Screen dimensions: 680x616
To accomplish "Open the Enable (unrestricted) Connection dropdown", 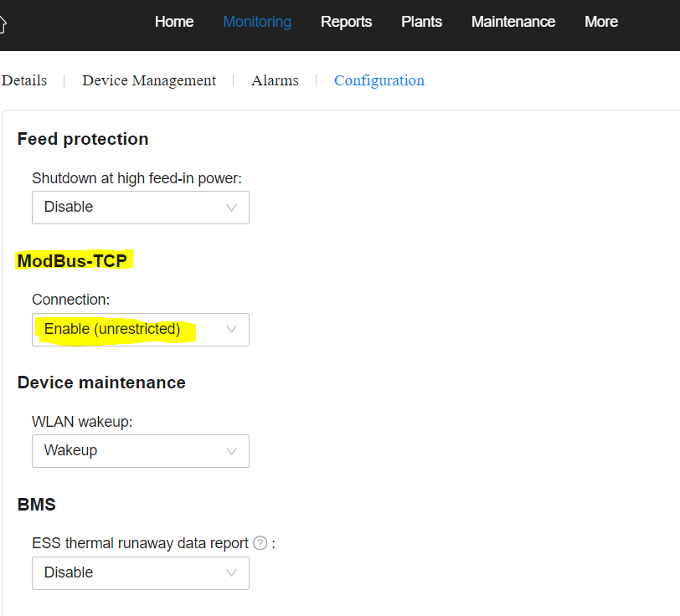I will tap(141, 330).
